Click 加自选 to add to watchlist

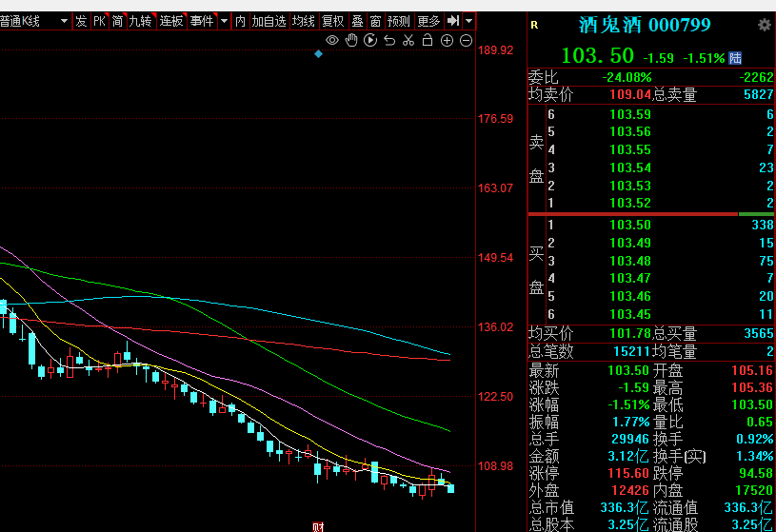pyautogui.click(x=269, y=21)
